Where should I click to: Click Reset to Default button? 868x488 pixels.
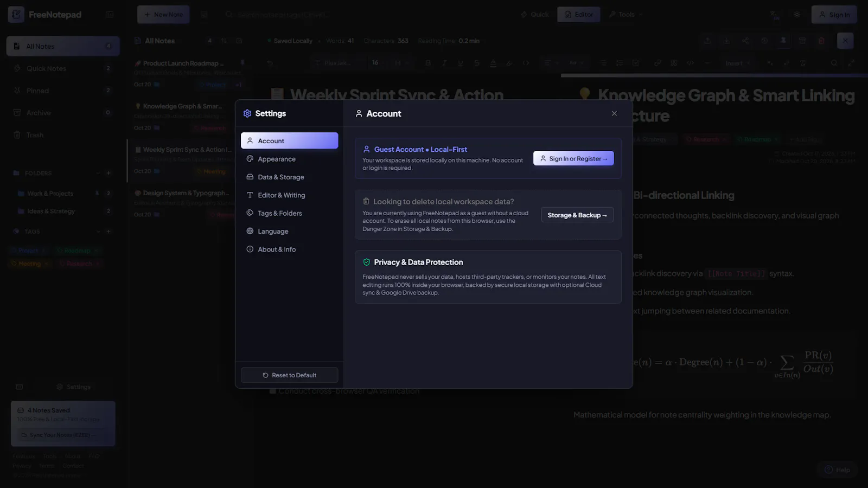(289, 375)
